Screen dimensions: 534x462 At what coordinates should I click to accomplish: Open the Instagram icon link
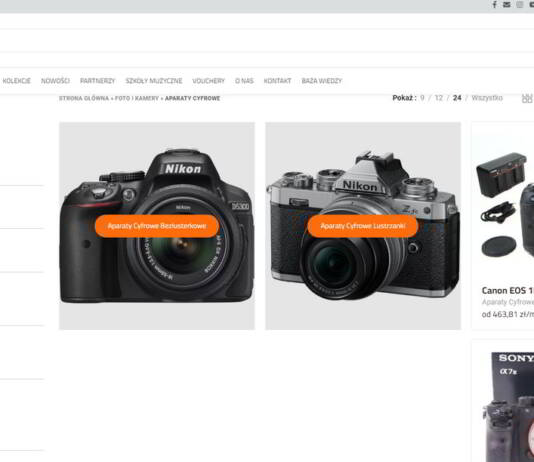click(x=519, y=4)
